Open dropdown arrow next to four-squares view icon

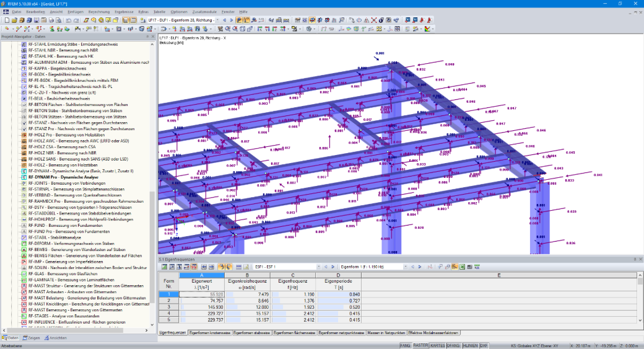pyautogui.click(x=385, y=29)
